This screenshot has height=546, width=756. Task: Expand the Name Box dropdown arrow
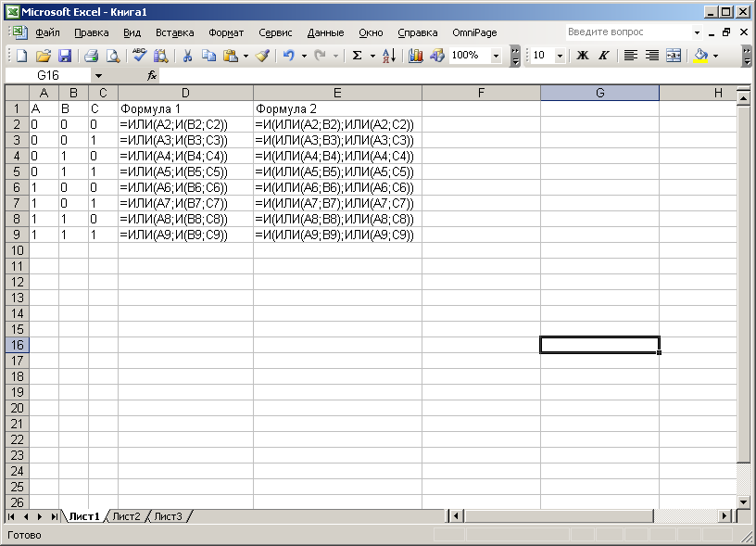[x=98, y=75]
